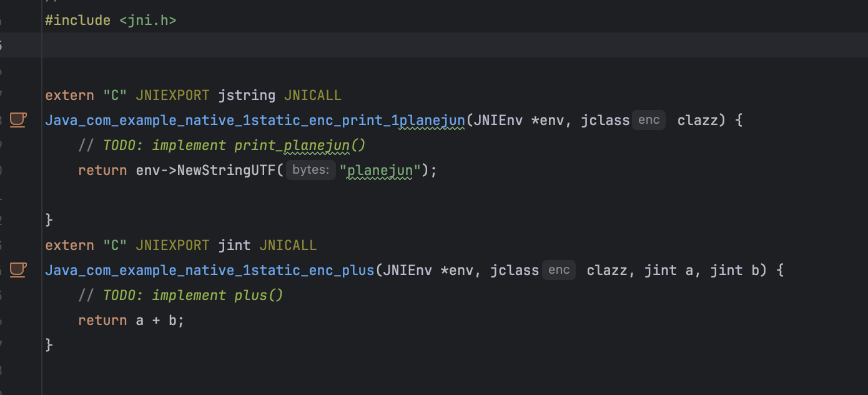Click the 'enc' inlay hint in plus function signature
Image resolution: width=868 pixels, height=395 pixels.
[558, 270]
